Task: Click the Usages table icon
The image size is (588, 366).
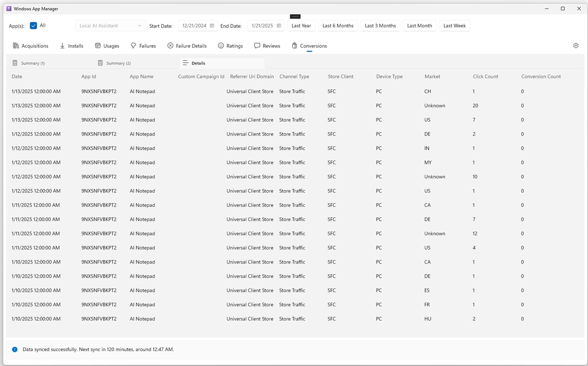Action: (x=98, y=46)
